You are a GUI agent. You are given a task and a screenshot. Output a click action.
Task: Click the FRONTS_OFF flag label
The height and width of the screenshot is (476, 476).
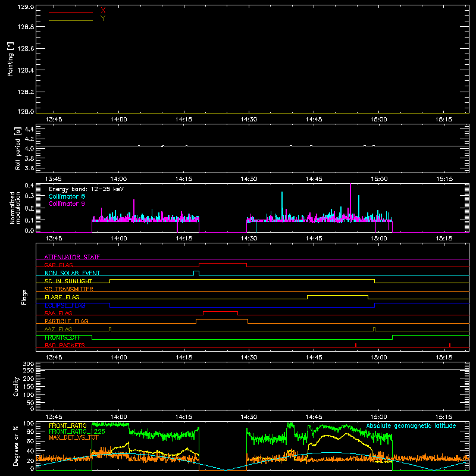(62, 337)
